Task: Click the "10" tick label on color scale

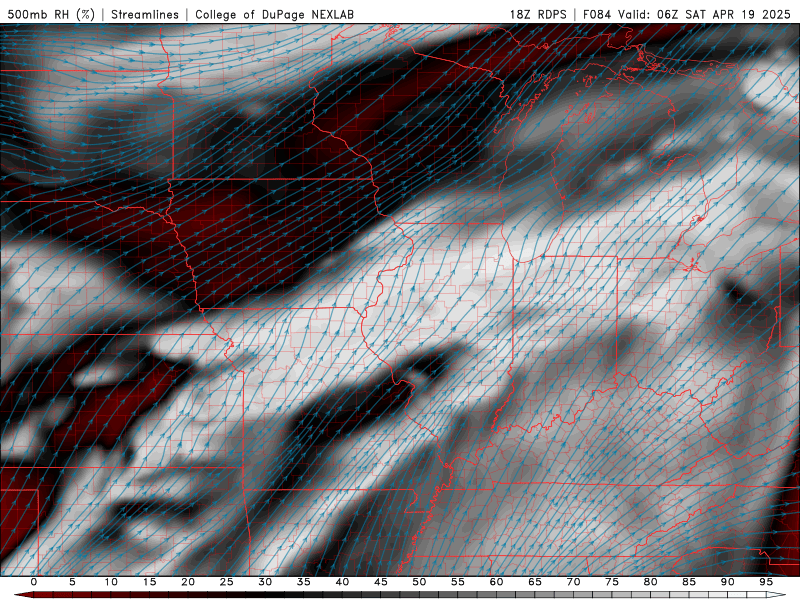Action: (x=111, y=582)
